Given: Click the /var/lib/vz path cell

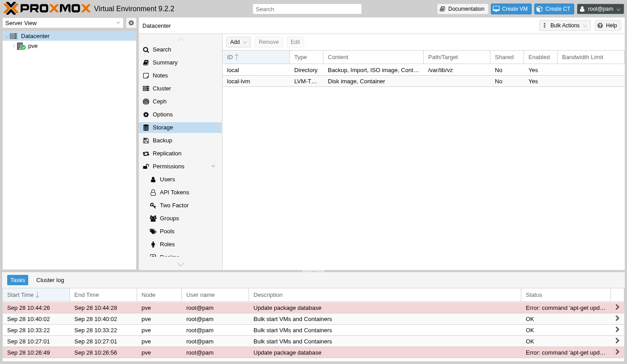Looking at the screenshot, I should click(x=456, y=70).
